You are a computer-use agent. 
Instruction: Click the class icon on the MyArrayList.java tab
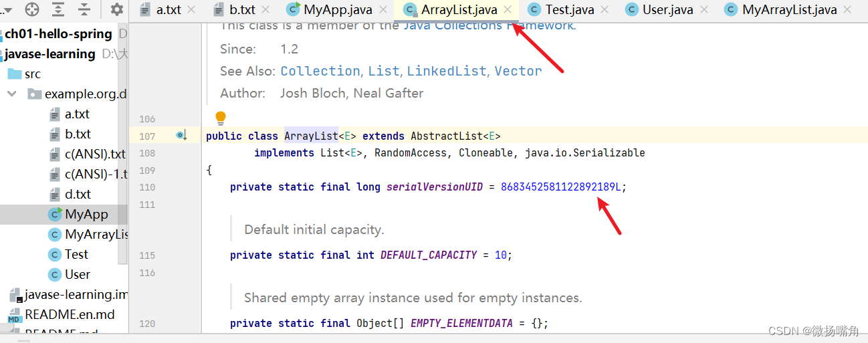click(x=732, y=9)
